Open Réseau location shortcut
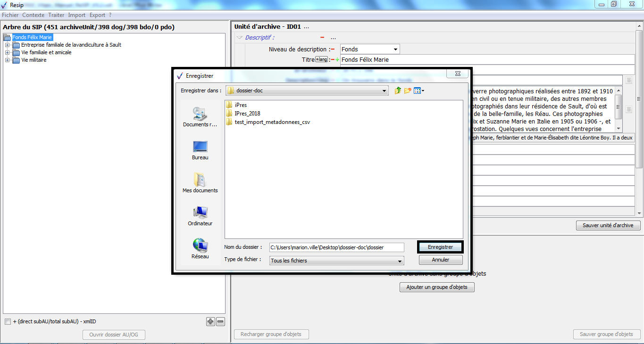644x344 pixels. tap(200, 249)
